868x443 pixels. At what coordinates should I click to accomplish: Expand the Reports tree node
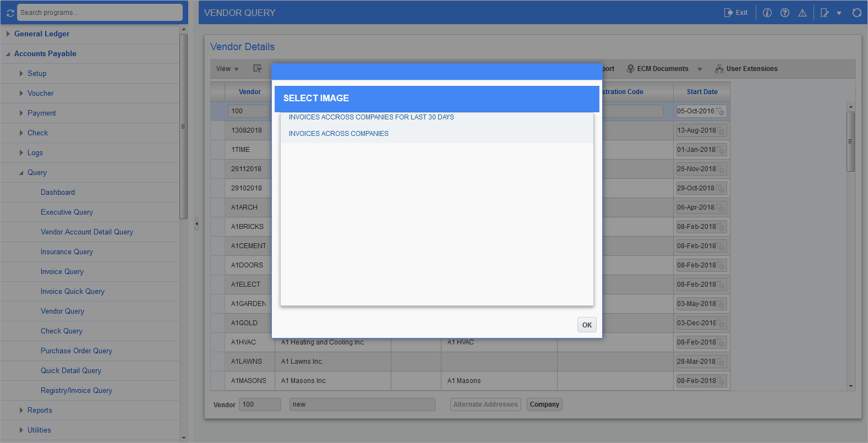21,410
